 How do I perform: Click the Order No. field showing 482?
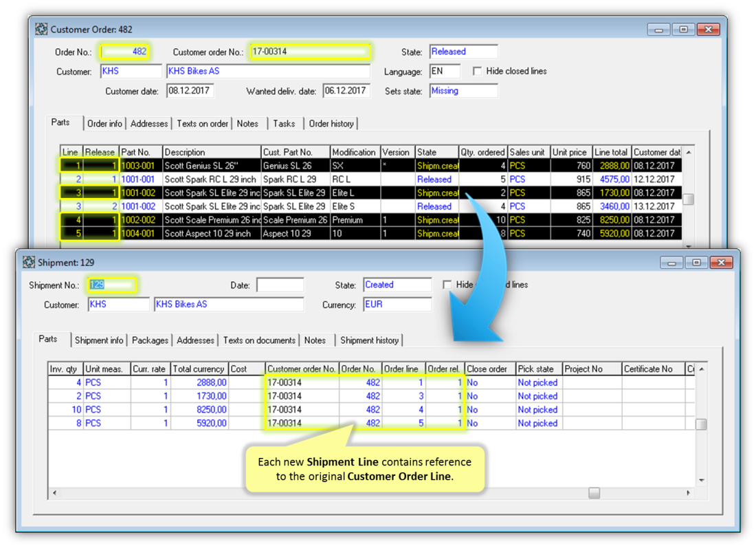[124, 52]
